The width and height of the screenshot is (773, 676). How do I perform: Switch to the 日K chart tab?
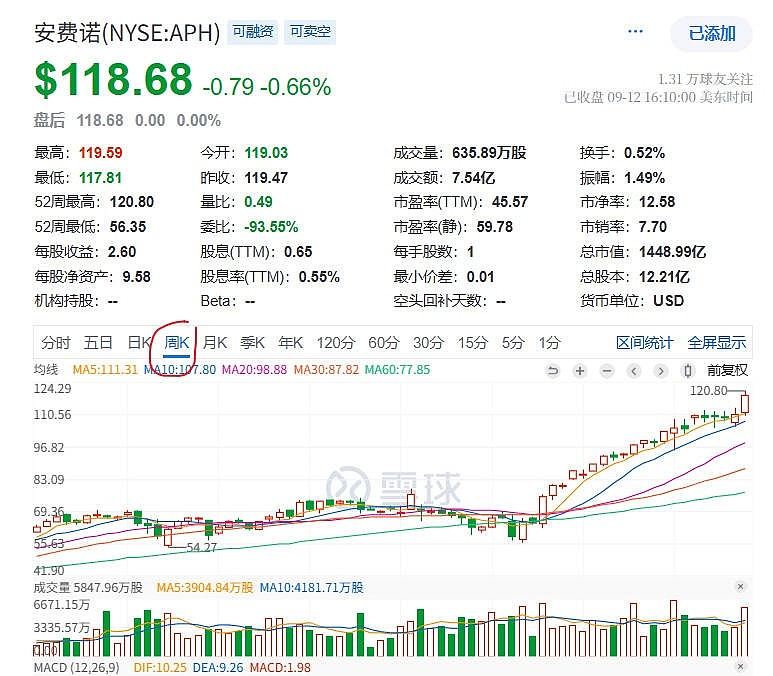click(139, 342)
